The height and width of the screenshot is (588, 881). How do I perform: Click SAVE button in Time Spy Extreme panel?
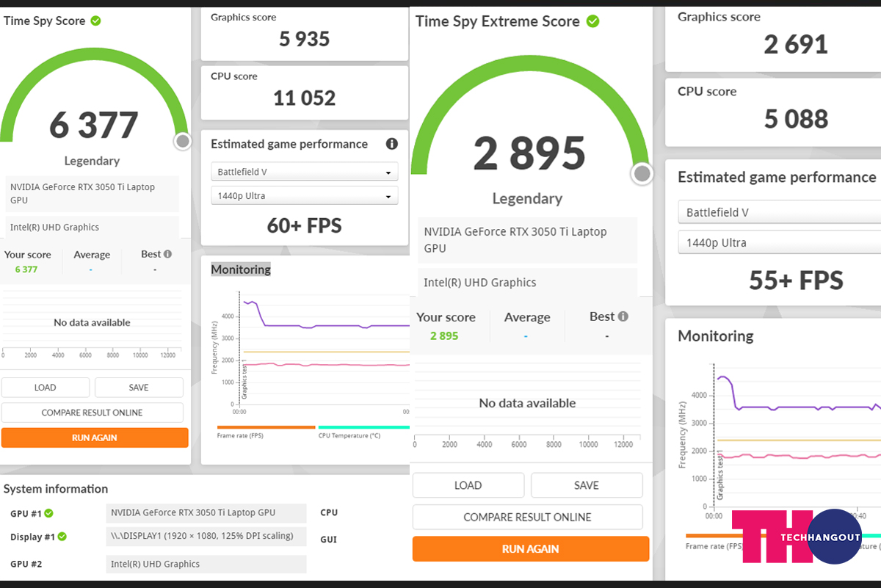click(587, 485)
